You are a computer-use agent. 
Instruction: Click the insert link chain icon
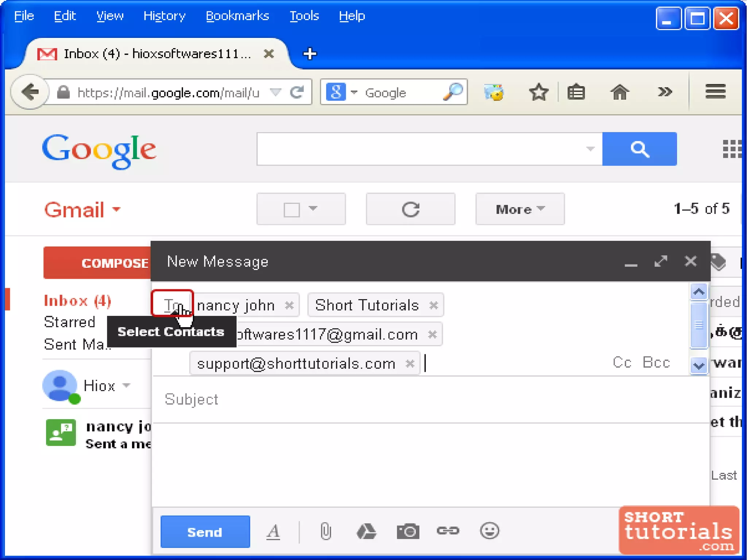[x=448, y=530]
